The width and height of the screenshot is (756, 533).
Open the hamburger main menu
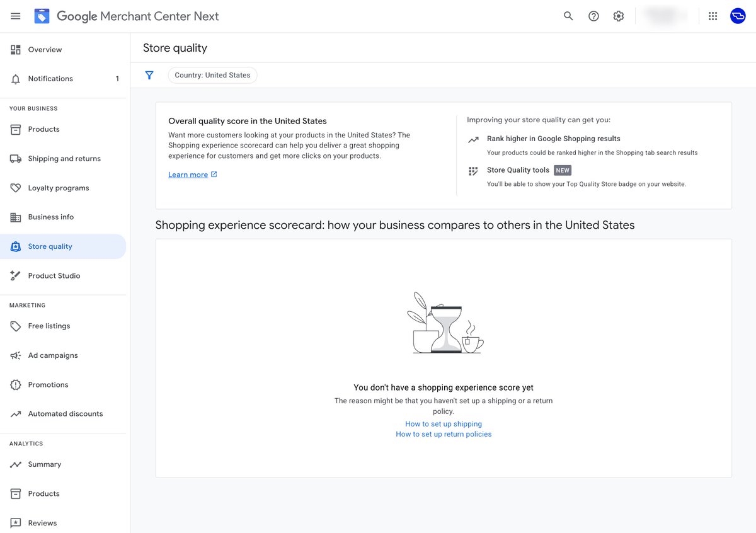[x=16, y=16]
